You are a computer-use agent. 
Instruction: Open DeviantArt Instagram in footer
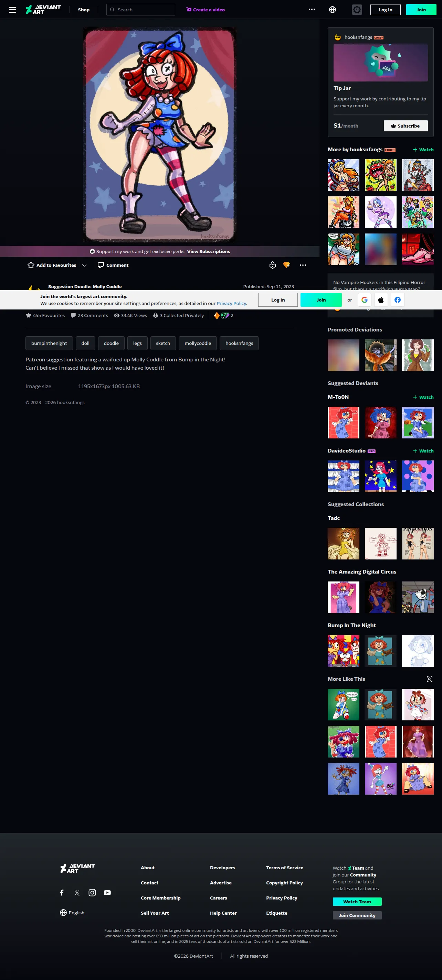tap(92, 893)
